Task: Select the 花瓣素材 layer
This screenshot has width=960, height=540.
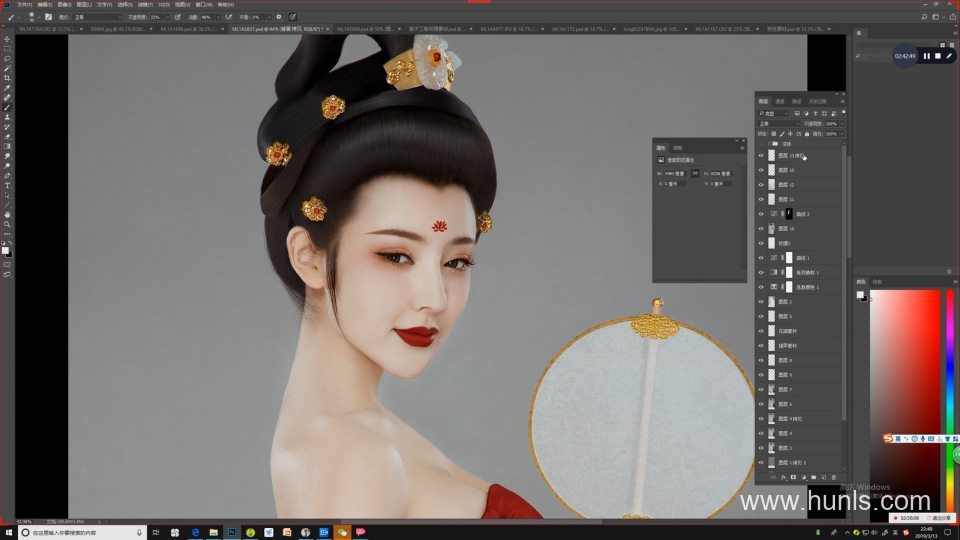Action: (x=801, y=331)
